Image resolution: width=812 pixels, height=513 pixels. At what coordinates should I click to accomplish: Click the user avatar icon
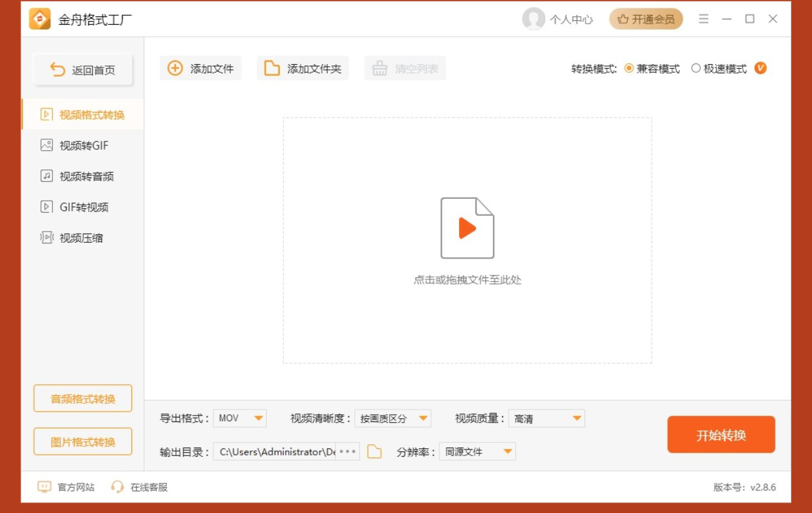(533, 19)
